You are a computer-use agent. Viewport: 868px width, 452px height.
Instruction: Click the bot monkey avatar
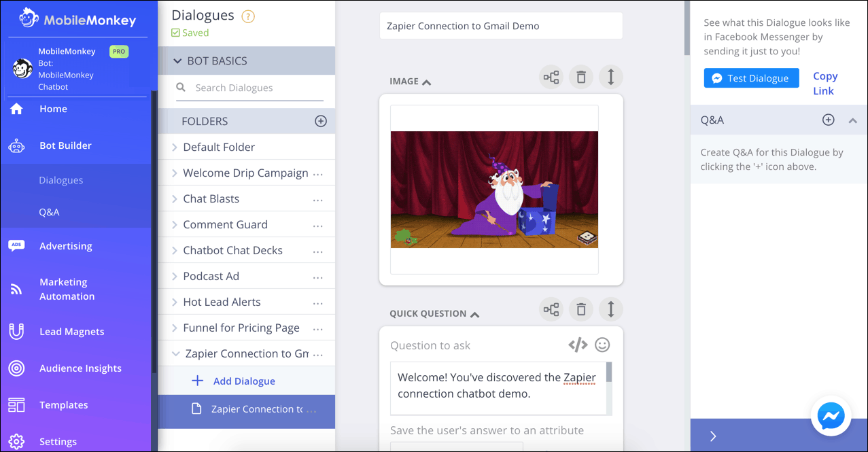pyautogui.click(x=23, y=69)
